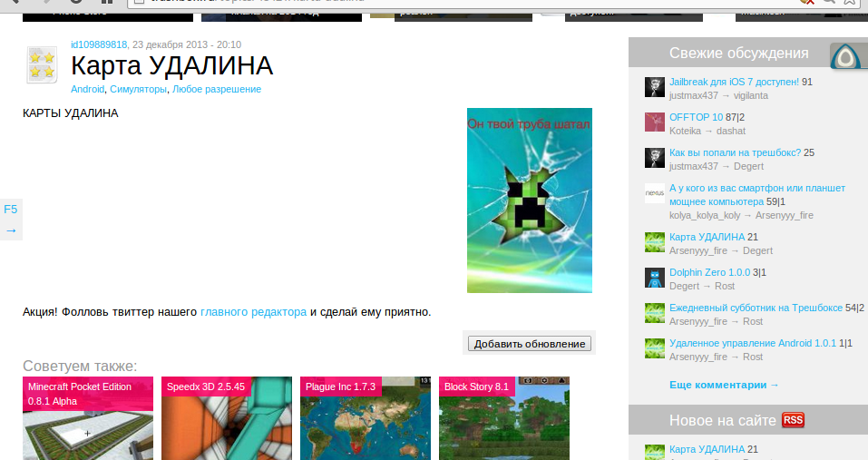The image size is (868, 460).
Task: Click the text Koteika → dashat
Action: pyautogui.click(x=707, y=132)
